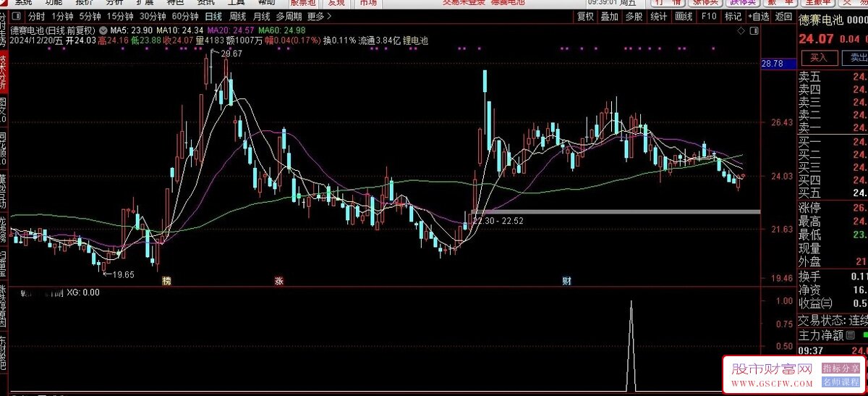
Task: Open the 分析 menu
Action: click(114, 3)
